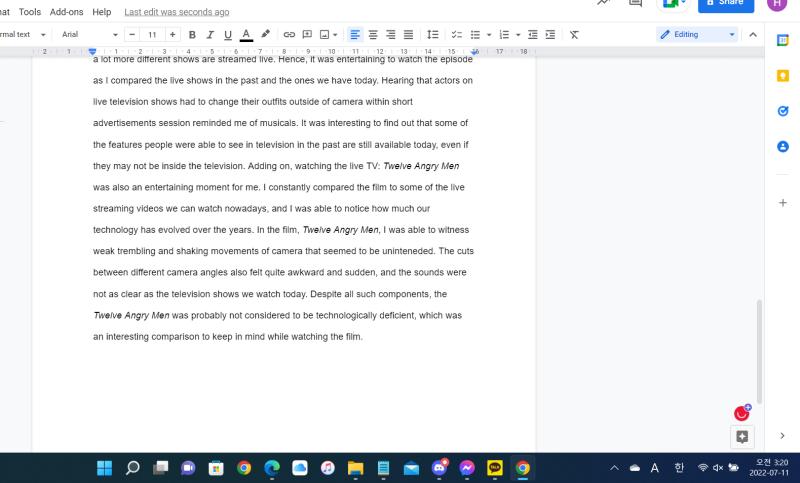Open the Google Calendar side panel
This screenshot has height=483, width=800.
[x=783, y=40]
